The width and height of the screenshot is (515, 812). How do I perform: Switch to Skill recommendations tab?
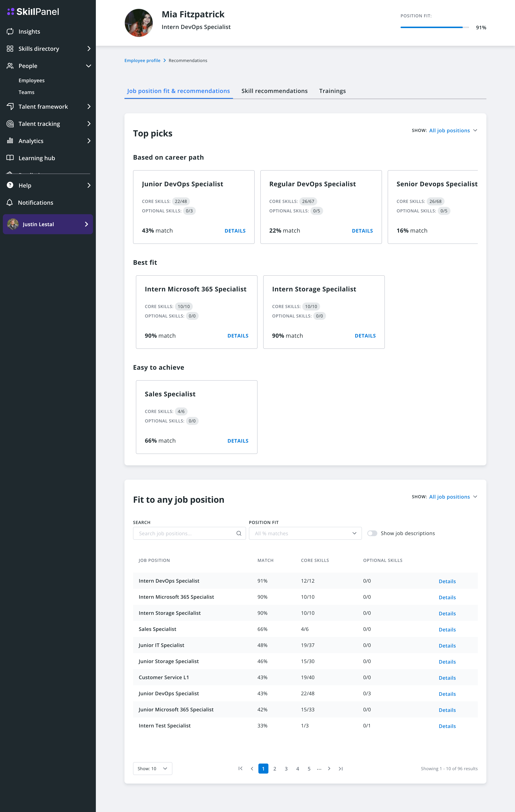point(274,91)
